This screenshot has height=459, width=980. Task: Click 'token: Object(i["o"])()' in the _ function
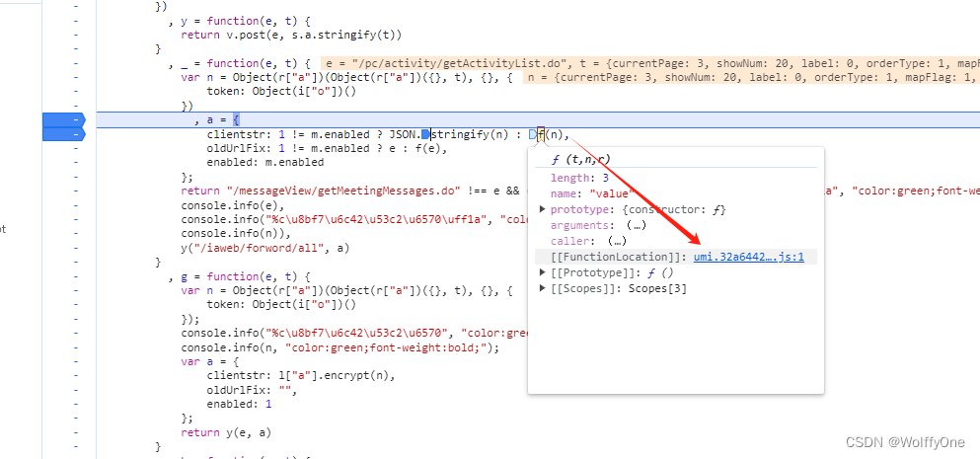(x=281, y=91)
